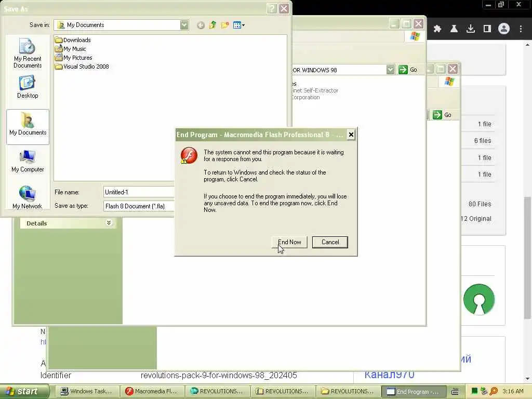The image size is (532, 399).
Task: Select the Visual Studio 2008 folder
Action: pyautogui.click(x=82, y=66)
